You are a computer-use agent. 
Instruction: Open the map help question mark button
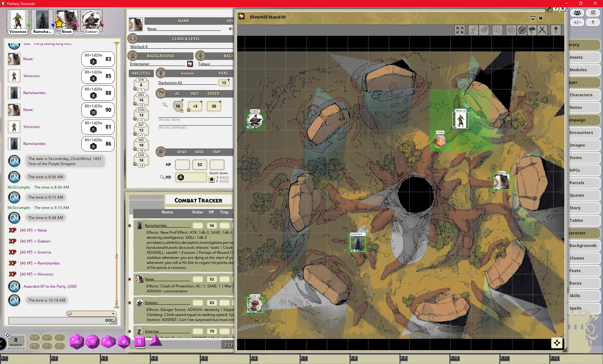coord(556,9)
